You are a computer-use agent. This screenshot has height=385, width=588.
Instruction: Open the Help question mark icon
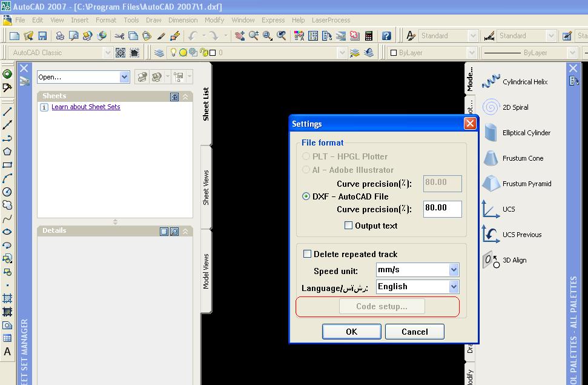point(386,36)
